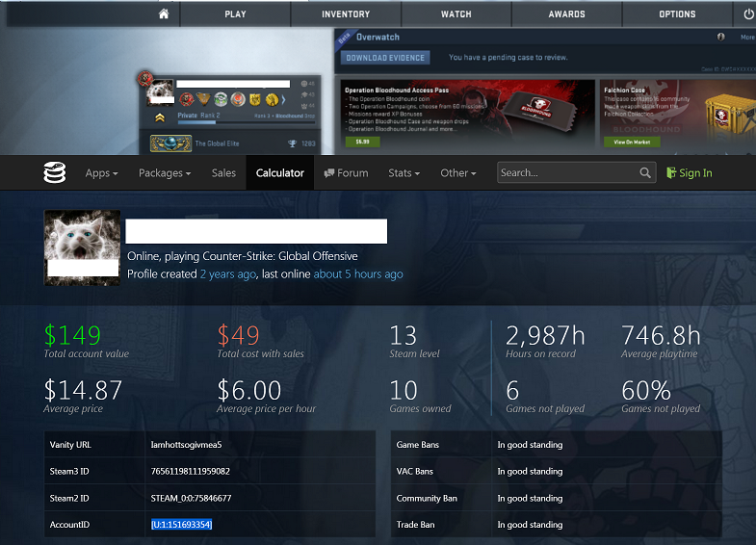Click the small cat avatar in CS:GO
Image resolution: width=756 pixels, height=545 pixels.
tap(160, 92)
